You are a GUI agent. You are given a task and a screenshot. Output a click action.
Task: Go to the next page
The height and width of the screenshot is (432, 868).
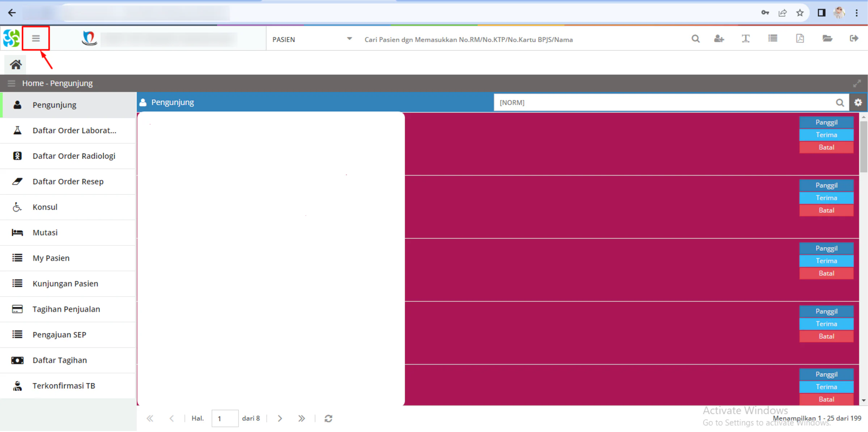pyautogui.click(x=280, y=418)
